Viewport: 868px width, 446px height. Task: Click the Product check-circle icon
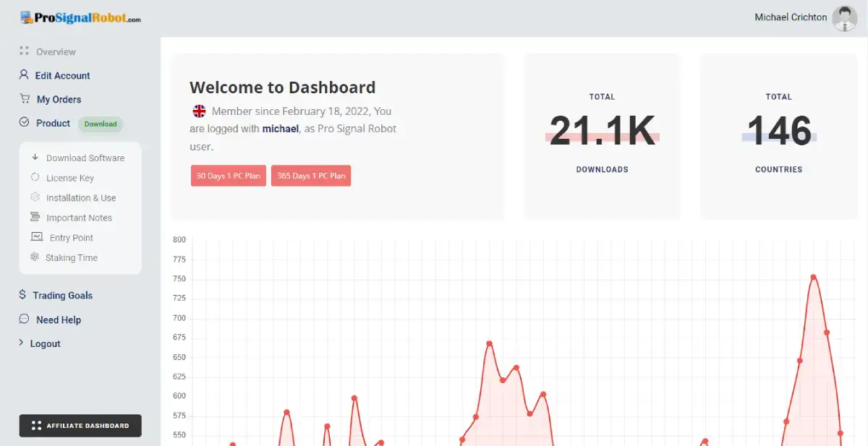(x=24, y=123)
